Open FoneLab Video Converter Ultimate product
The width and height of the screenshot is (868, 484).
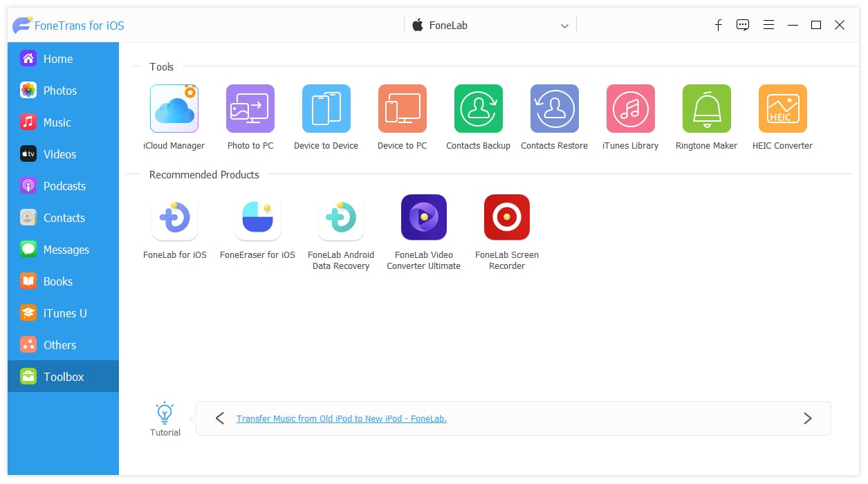click(424, 217)
